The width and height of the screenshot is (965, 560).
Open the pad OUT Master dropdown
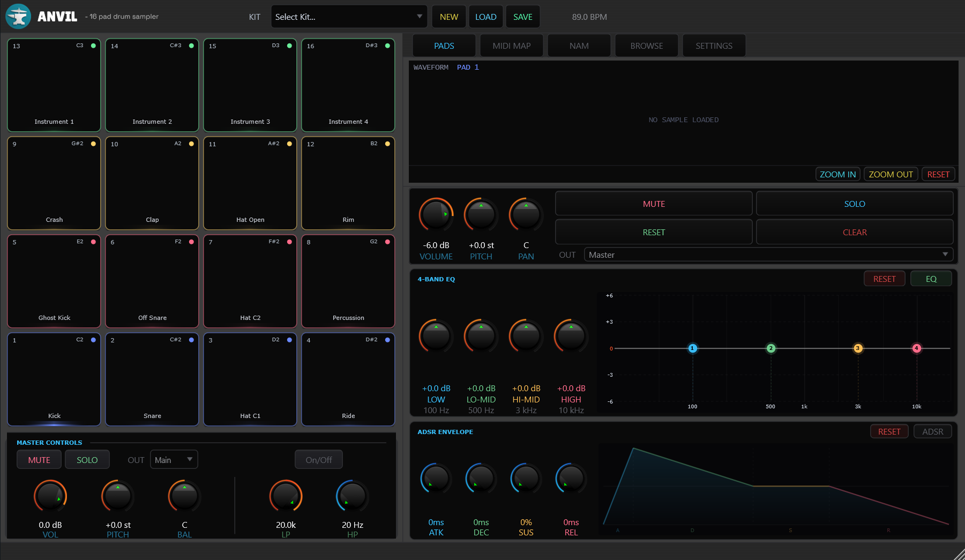768,255
